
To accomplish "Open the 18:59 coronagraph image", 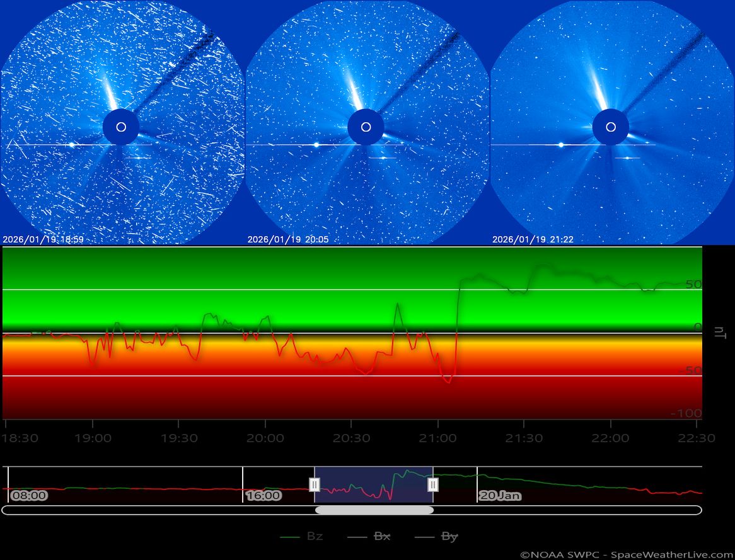I will click(x=122, y=123).
